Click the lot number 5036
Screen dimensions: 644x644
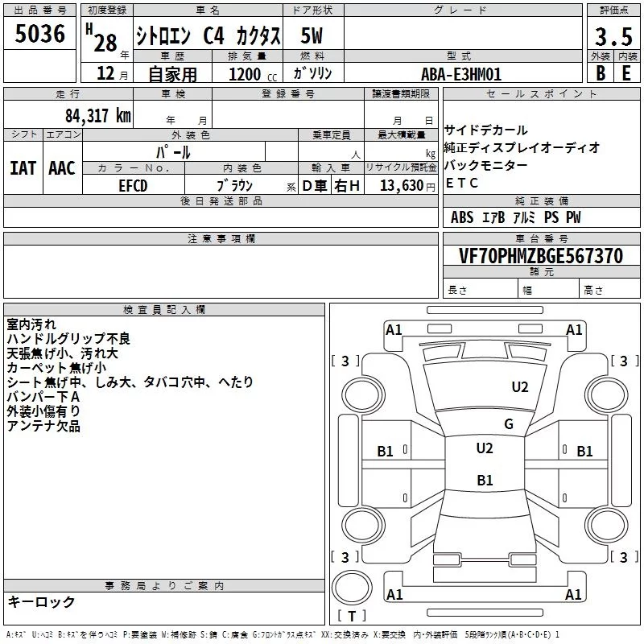click(x=40, y=35)
